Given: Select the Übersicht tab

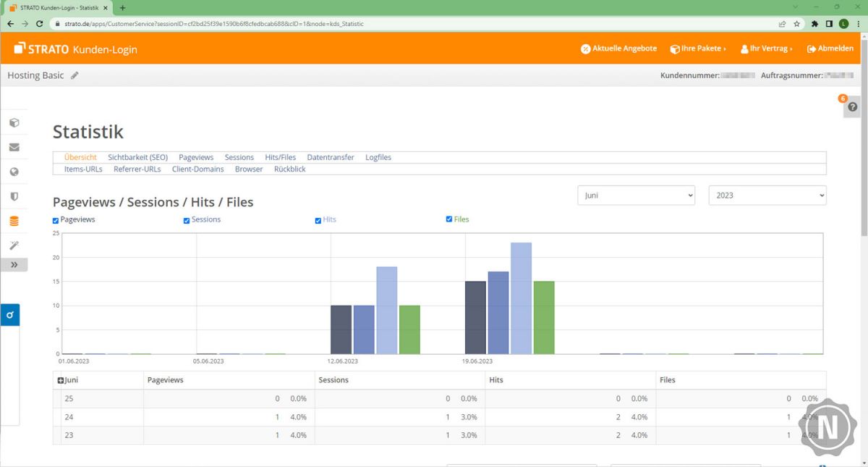Looking at the screenshot, I should click(80, 157).
